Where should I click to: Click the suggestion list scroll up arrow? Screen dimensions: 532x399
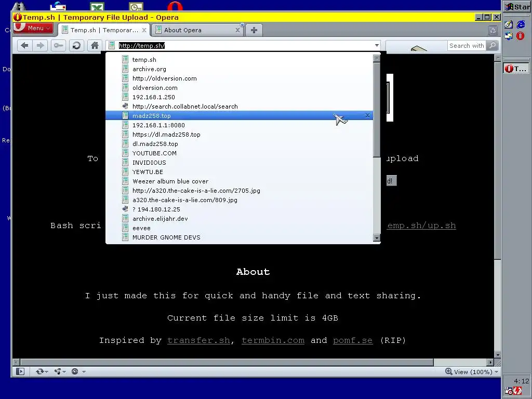pyautogui.click(x=377, y=58)
